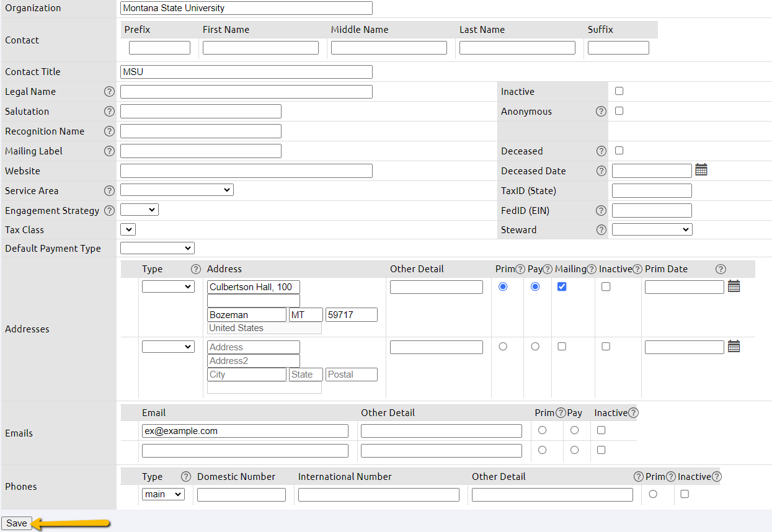This screenshot has width=772, height=532.
Task: Open help icon for Recognition Name
Action: tap(109, 131)
